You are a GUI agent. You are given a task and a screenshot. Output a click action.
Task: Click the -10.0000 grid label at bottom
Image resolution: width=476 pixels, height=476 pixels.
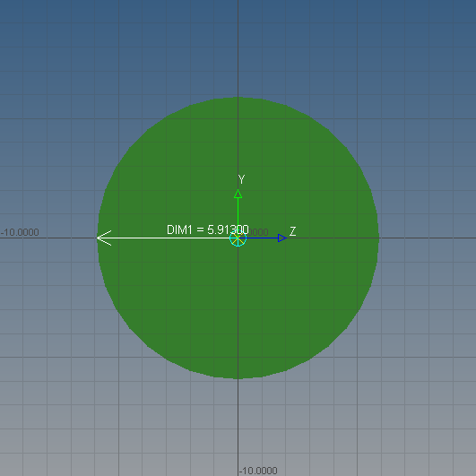[258, 471]
